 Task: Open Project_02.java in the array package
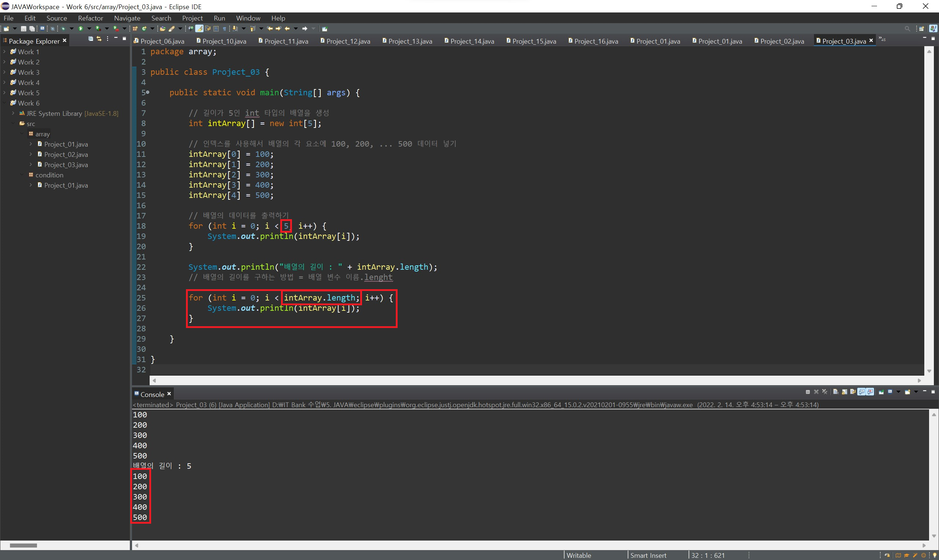(66, 154)
